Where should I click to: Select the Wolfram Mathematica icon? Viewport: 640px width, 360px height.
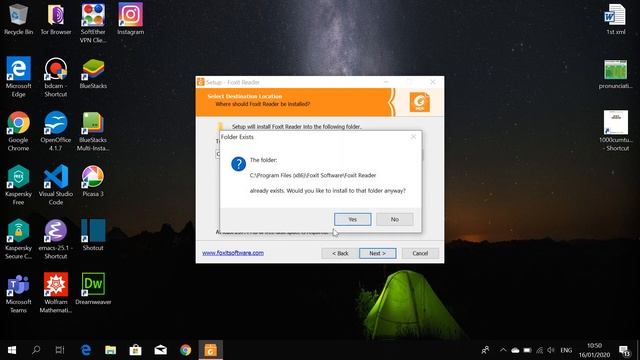(56, 293)
